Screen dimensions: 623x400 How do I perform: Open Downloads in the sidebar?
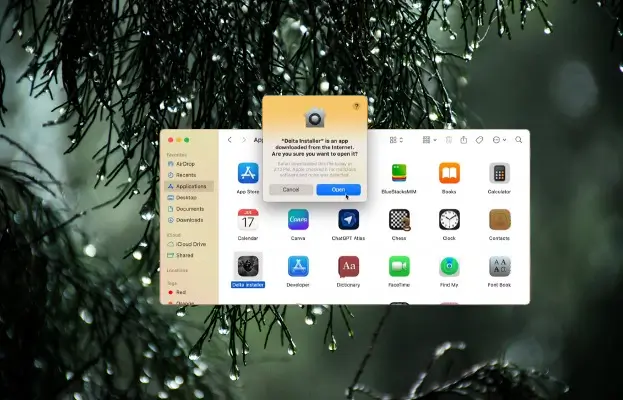click(189, 220)
